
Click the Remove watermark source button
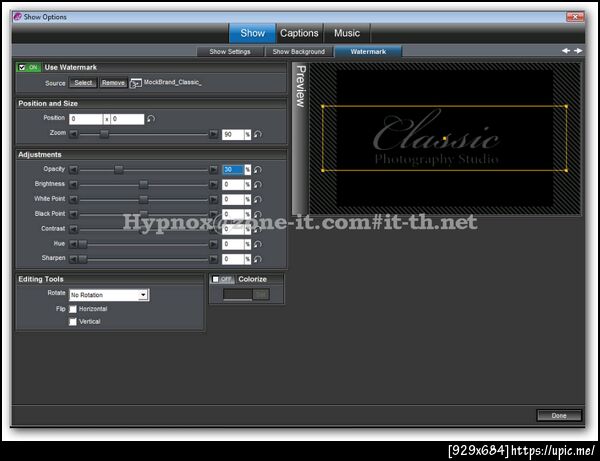[x=113, y=83]
